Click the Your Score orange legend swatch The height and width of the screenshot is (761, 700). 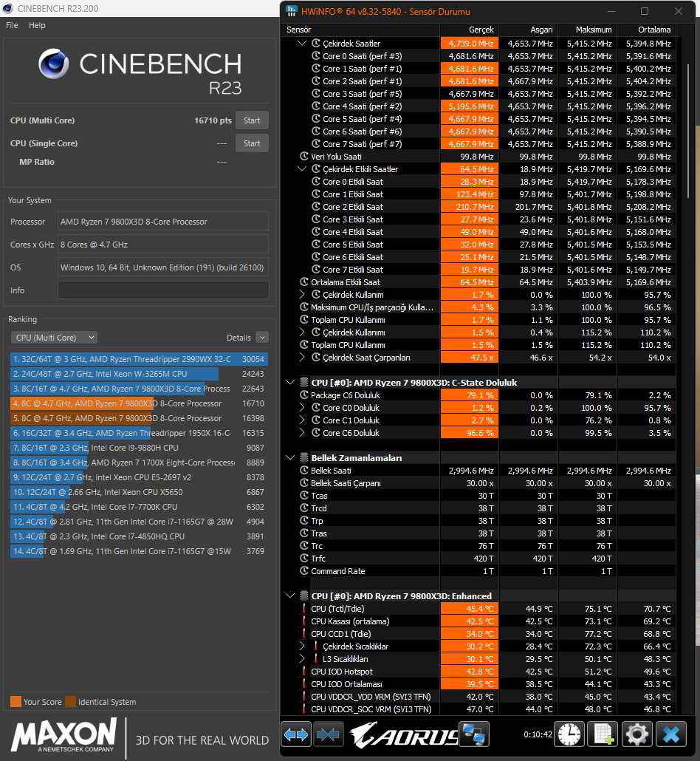pos(16,702)
